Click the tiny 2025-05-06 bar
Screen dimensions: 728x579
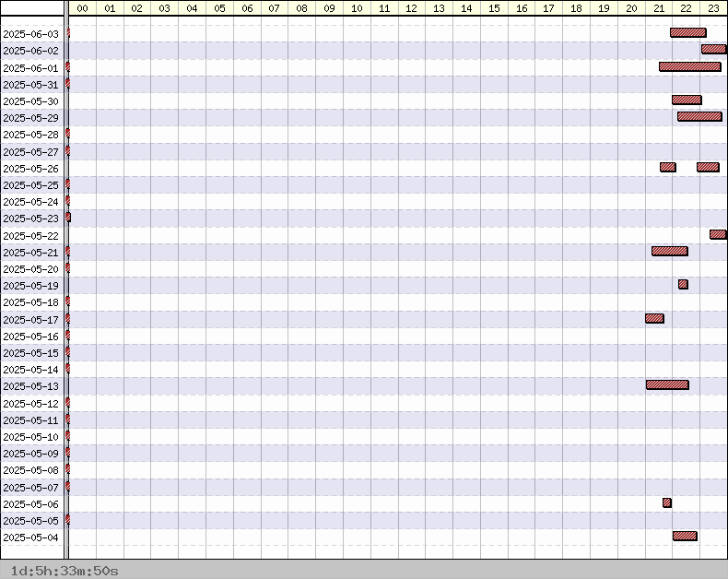pos(667,502)
